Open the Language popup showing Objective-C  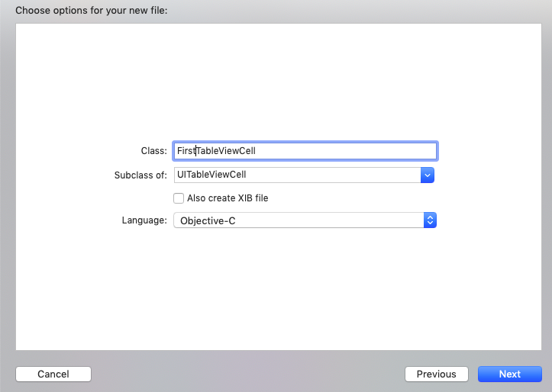tap(305, 220)
